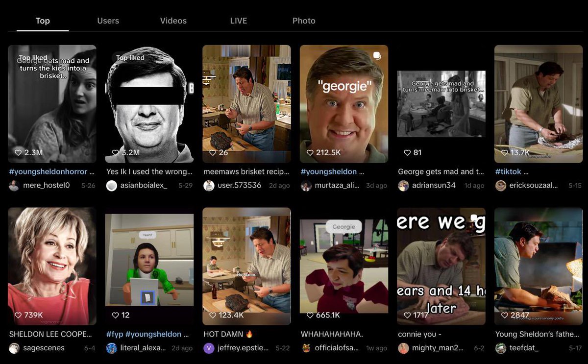The width and height of the screenshot is (588, 364).
Task: Open caption "WHAHAHAHAHA."
Action: (332, 334)
